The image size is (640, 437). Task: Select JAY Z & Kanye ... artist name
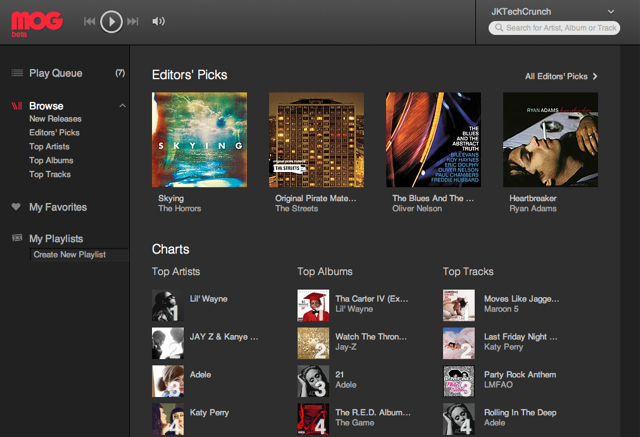[x=224, y=337]
